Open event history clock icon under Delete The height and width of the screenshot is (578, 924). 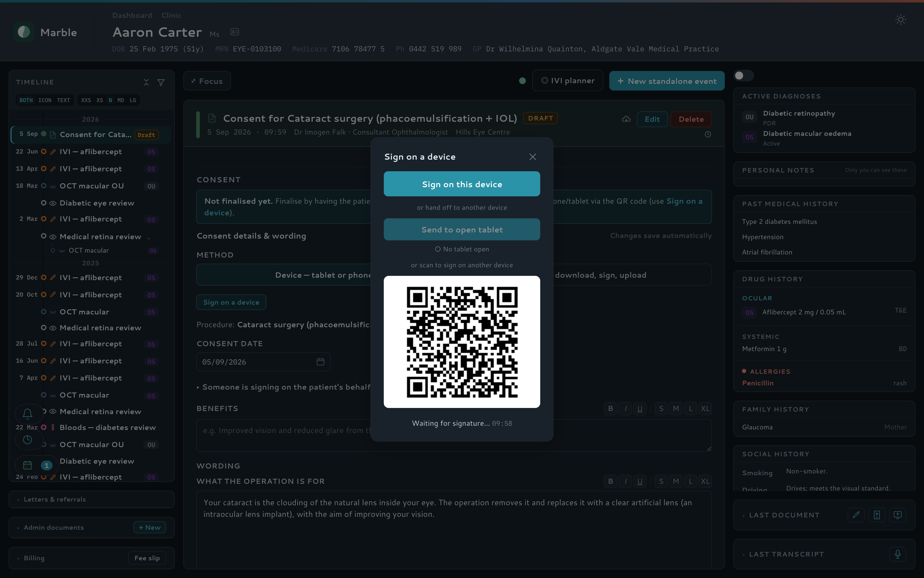[707, 135]
